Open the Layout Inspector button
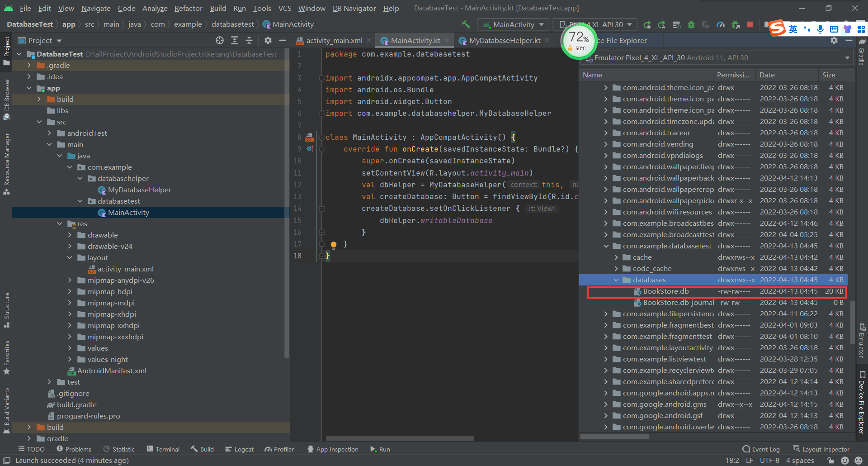The width and height of the screenshot is (868, 466). [821, 449]
